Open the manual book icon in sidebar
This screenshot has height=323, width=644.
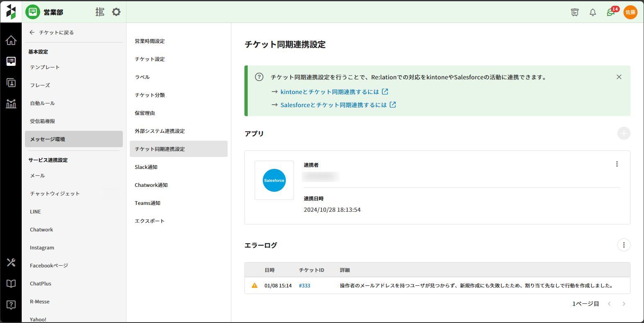coord(11,284)
